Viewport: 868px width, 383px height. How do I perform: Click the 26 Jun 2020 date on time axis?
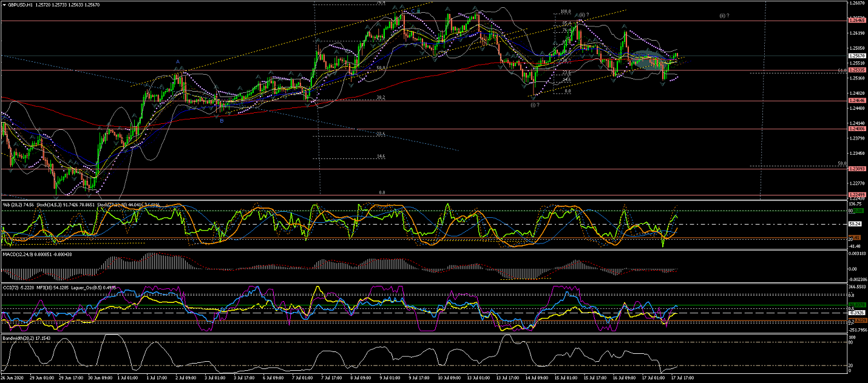tap(13, 378)
